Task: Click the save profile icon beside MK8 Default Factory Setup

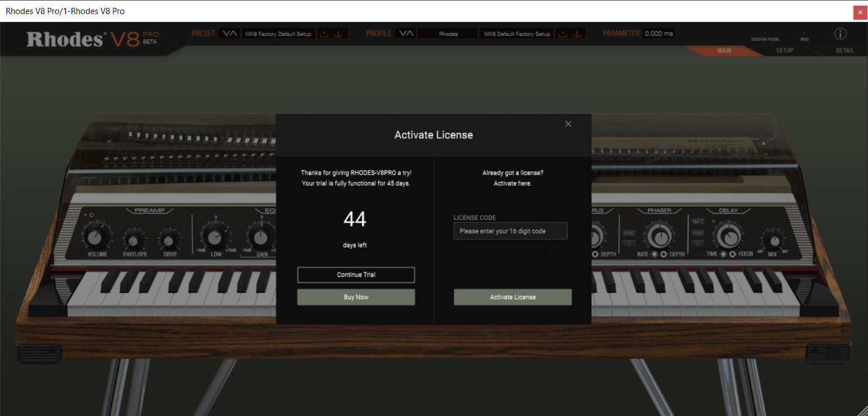Action: click(x=562, y=34)
